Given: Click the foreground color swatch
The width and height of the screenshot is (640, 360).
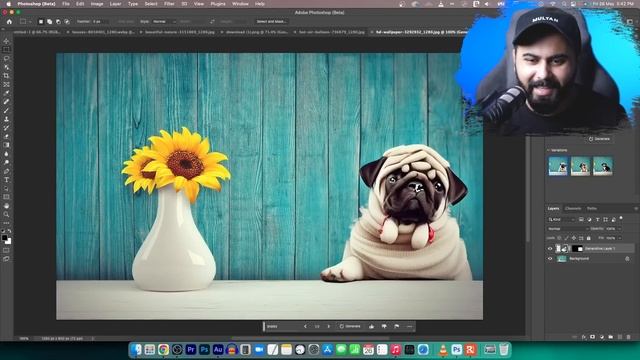Looking at the screenshot, I should point(4,238).
